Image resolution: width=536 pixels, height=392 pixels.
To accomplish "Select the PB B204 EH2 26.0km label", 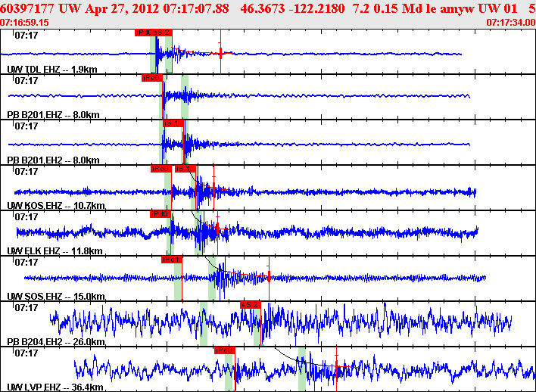I will point(55,342).
